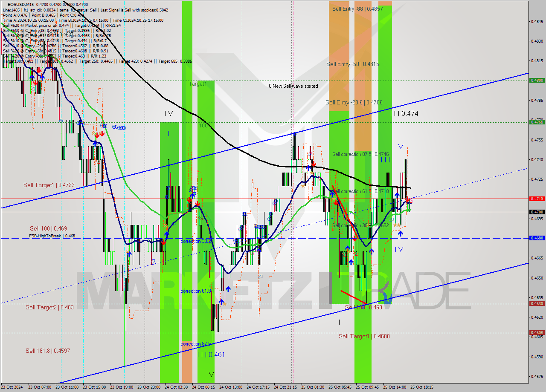Click the 0.4845 price axis value
The height and width of the screenshot is (392, 546).
(536, 21)
